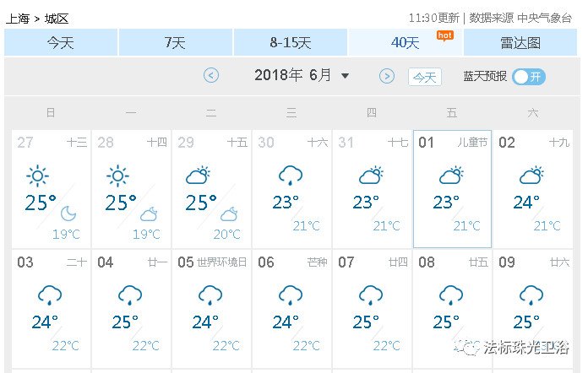Go to next month arrow

coord(387,76)
